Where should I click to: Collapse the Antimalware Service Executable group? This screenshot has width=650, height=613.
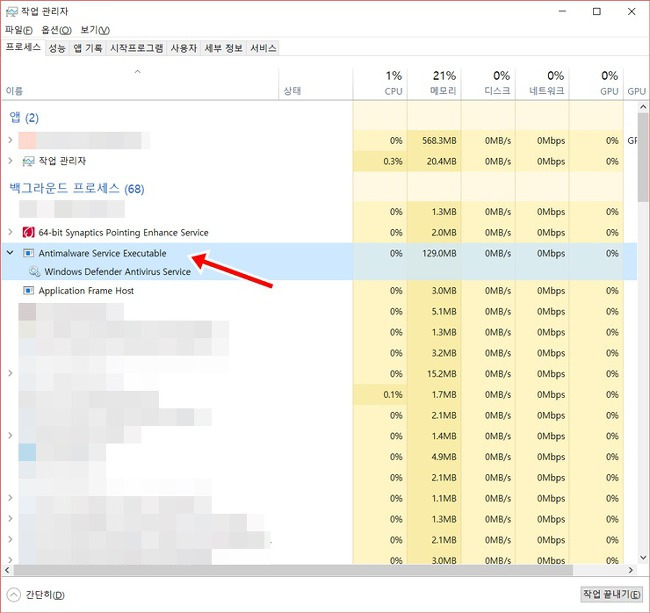click(10, 253)
